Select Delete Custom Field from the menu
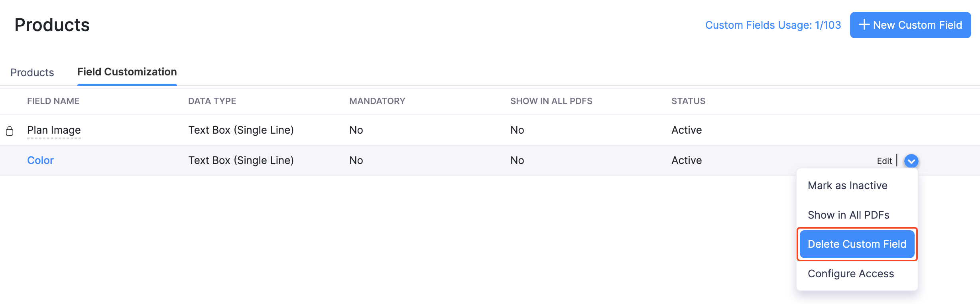 pyautogui.click(x=857, y=244)
